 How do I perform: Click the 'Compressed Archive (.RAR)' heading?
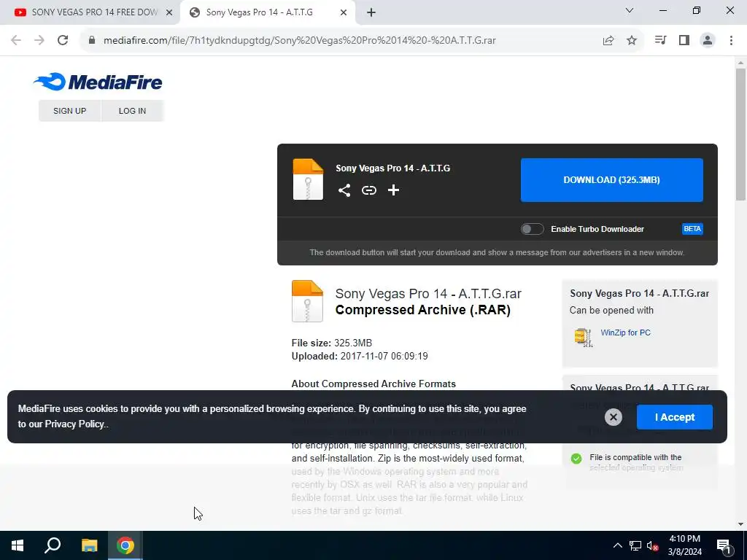pyautogui.click(x=423, y=309)
